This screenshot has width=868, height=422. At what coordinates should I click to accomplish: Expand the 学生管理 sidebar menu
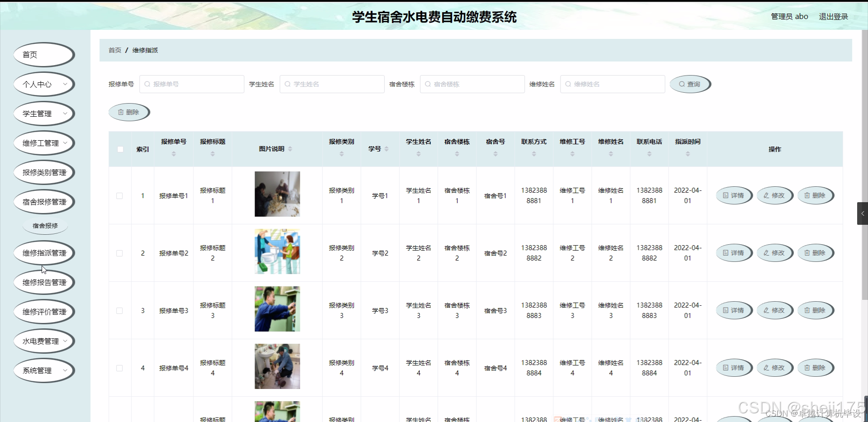tap(44, 113)
